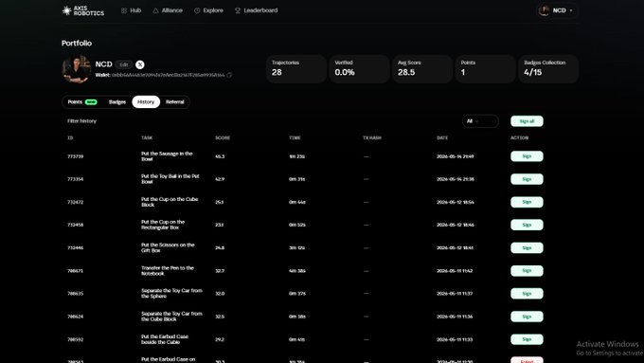This screenshot has height=363, width=644.
Task: Sign the Put the Sausage in the Bowl entry
Action: pyautogui.click(x=527, y=156)
